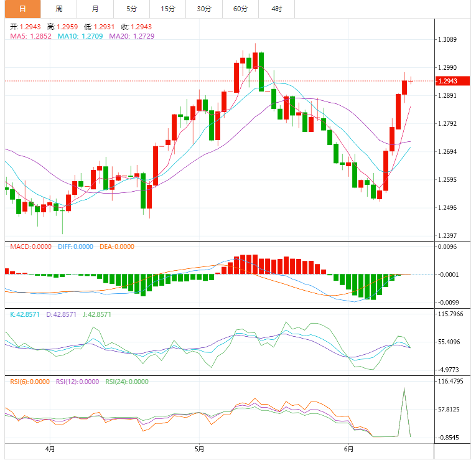Click the 6月 date label on time axis
476x465 pixels.
click(x=348, y=448)
